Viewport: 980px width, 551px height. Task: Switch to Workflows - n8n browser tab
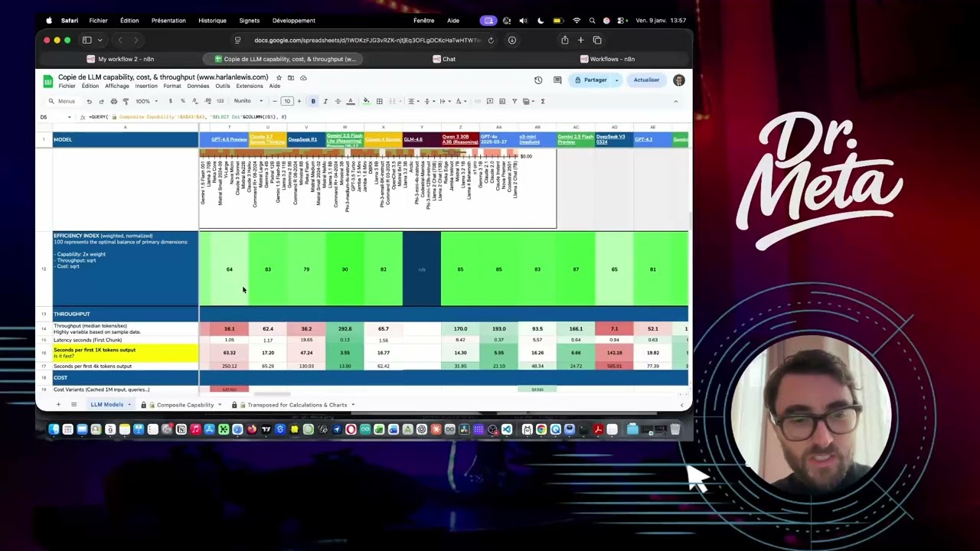(607, 59)
